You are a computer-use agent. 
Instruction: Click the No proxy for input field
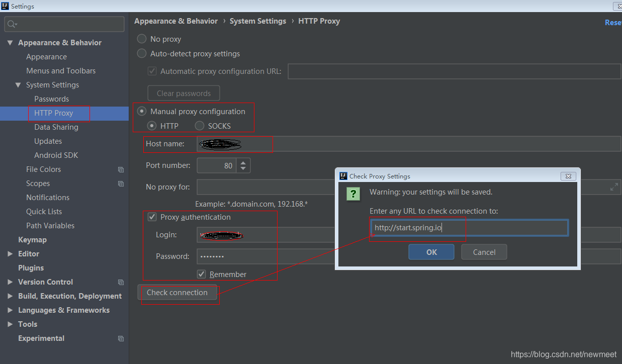click(x=409, y=187)
